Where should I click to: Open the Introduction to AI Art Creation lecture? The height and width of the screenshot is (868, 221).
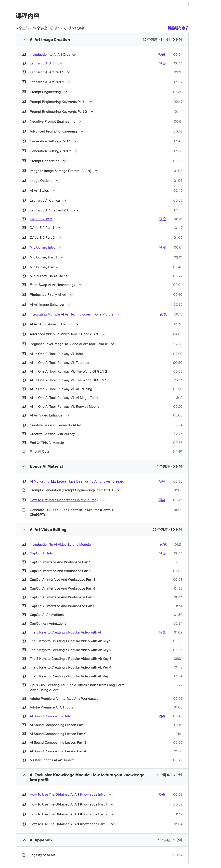[x=53, y=55]
